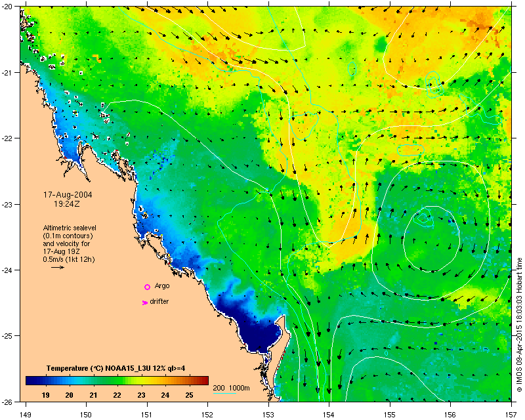Click the longitude axis label '150'
525x420 pixels.
pyautogui.click(x=86, y=414)
